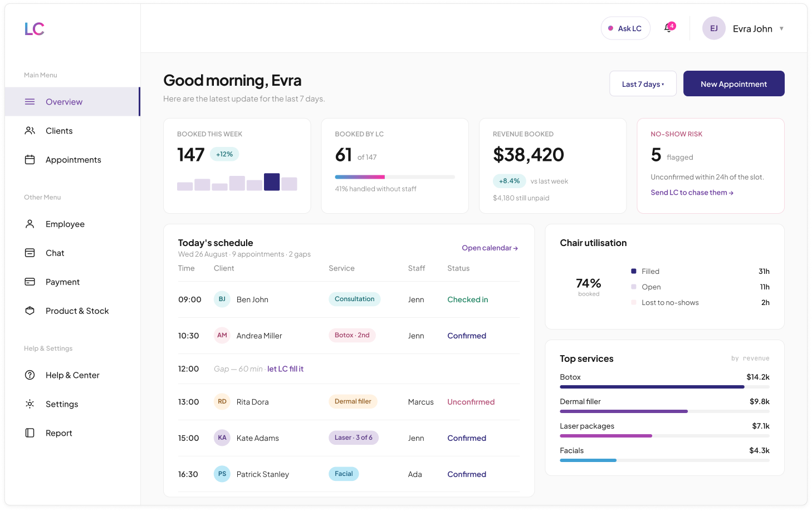Image resolution: width=812 pixels, height=511 pixels.
Task: Click the Clients people icon
Action: (x=30, y=131)
